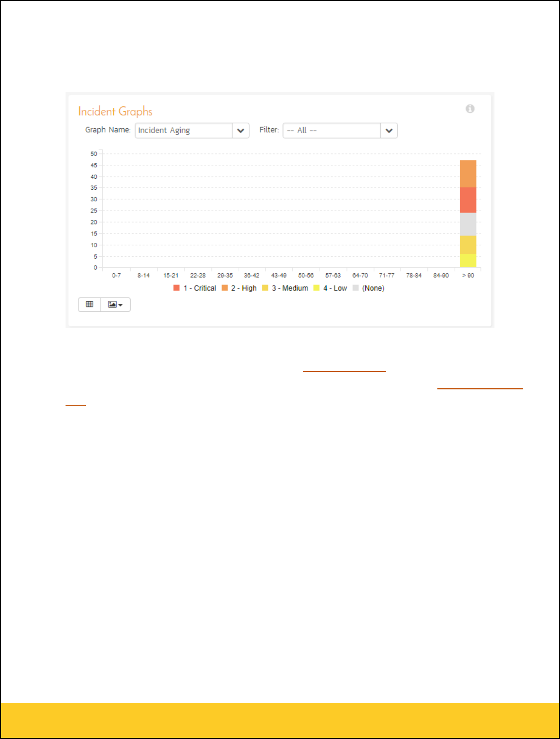This screenshot has height=739, width=560.
Task: Click the '4 - Low' legend label
Action: (335, 288)
